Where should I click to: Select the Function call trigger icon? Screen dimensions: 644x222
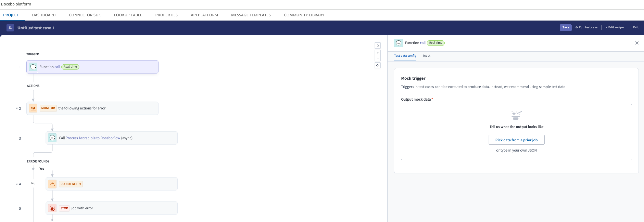33,67
